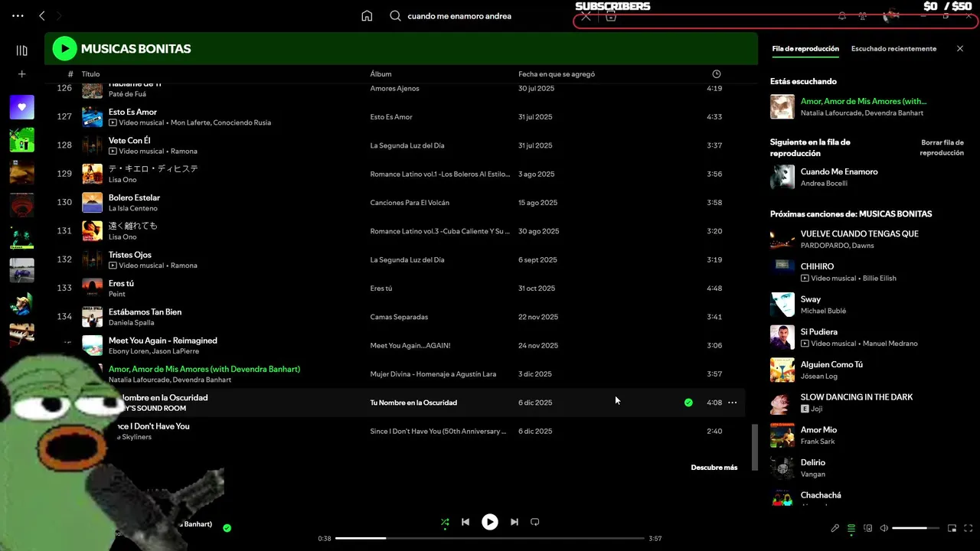Select 'Si Pudiera' in upcoming songs
Viewport: 980px width, 551px height.
coord(819,332)
